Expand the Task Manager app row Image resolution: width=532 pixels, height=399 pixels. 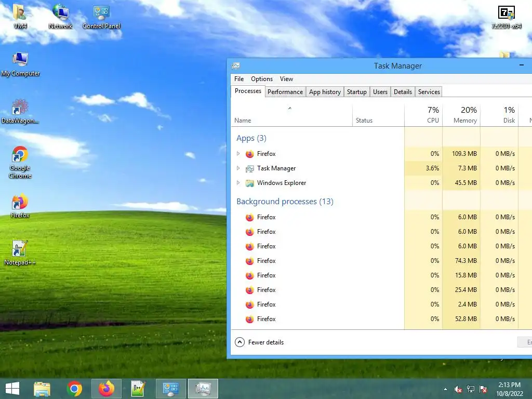point(238,168)
